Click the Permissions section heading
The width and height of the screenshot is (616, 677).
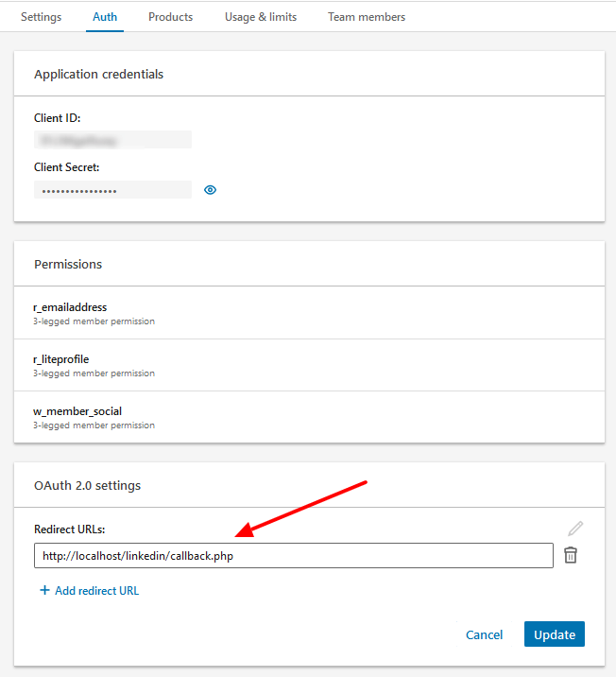tap(68, 264)
